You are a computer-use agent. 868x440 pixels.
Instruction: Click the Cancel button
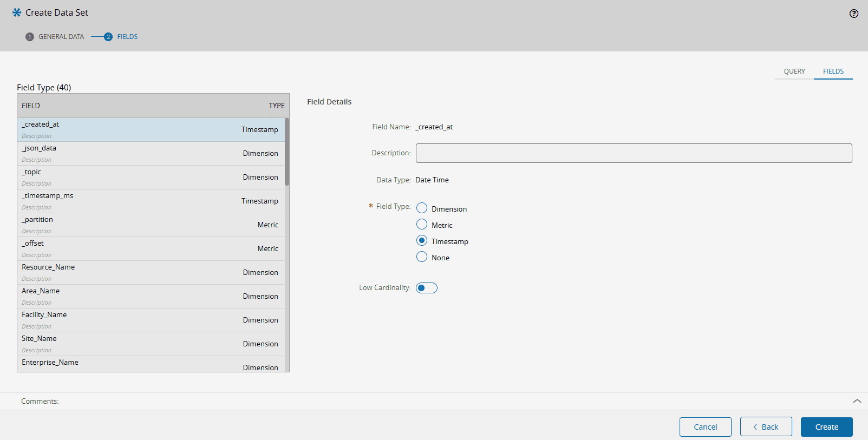705,427
